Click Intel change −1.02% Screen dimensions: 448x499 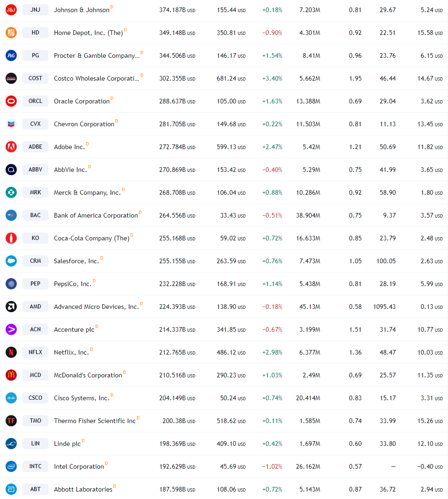coord(272,466)
